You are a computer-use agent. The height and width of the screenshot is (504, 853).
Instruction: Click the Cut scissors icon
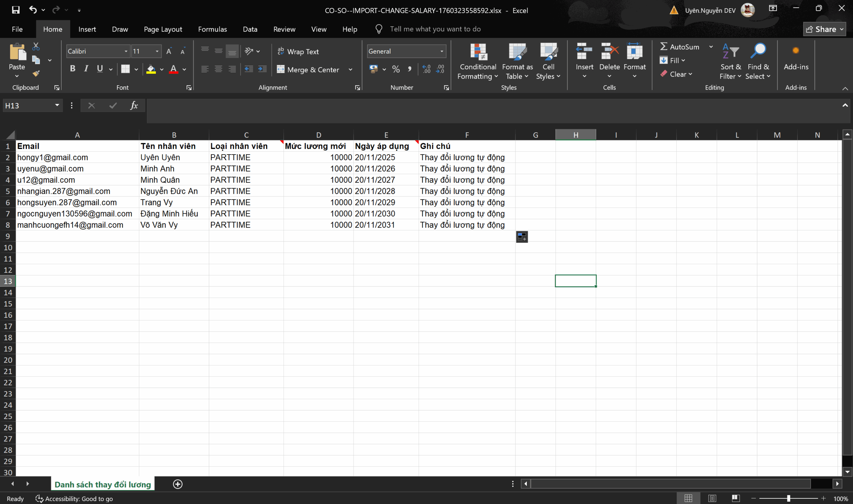pyautogui.click(x=36, y=46)
